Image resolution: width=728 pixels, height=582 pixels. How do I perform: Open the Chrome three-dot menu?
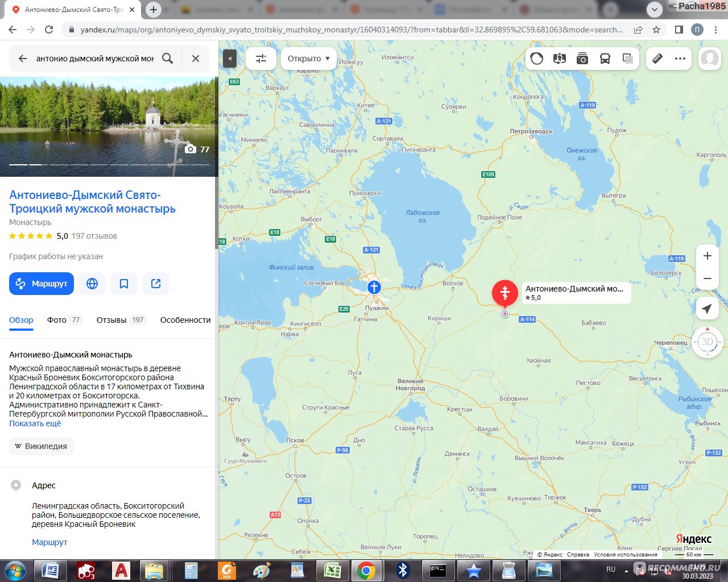point(715,30)
